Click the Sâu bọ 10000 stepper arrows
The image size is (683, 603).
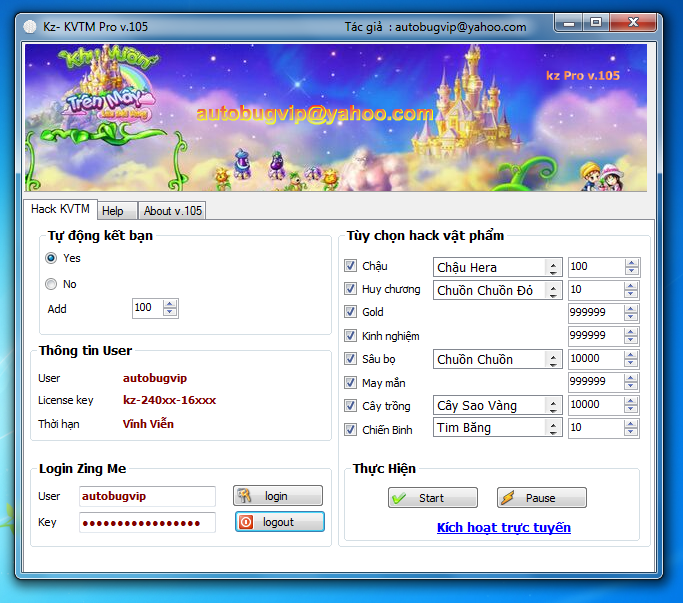631,359
